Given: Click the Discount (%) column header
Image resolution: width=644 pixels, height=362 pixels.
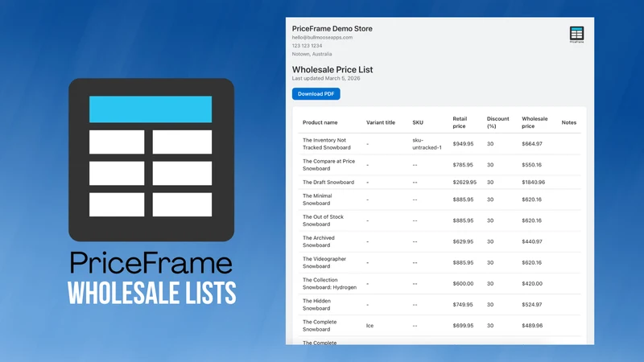Looking at the screenshot, I should point(497,122).
